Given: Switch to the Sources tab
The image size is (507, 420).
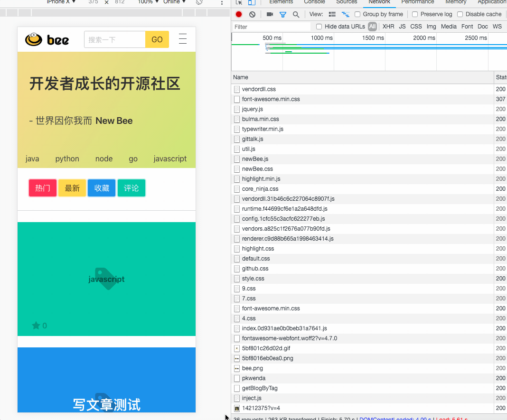Looking at the screenshot, I should coord(347,2).
